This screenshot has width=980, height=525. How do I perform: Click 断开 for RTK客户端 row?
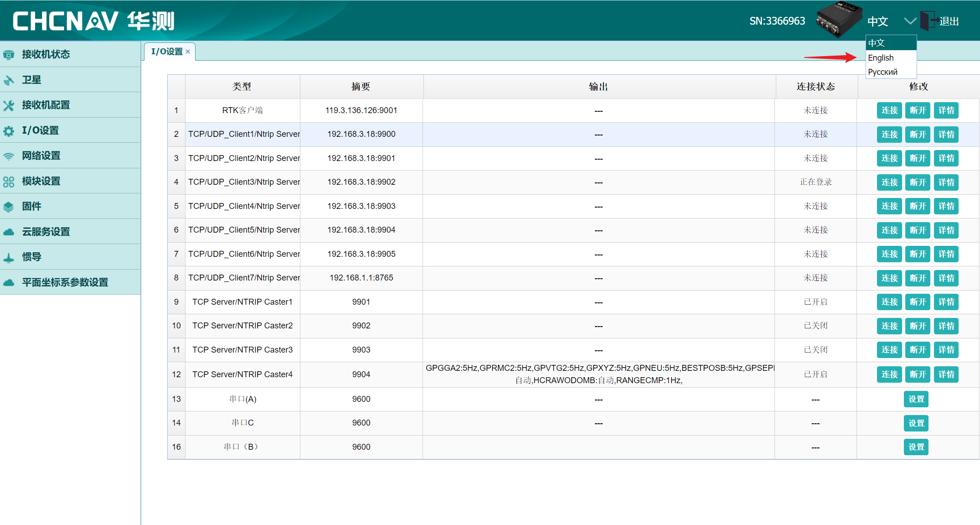918,110
